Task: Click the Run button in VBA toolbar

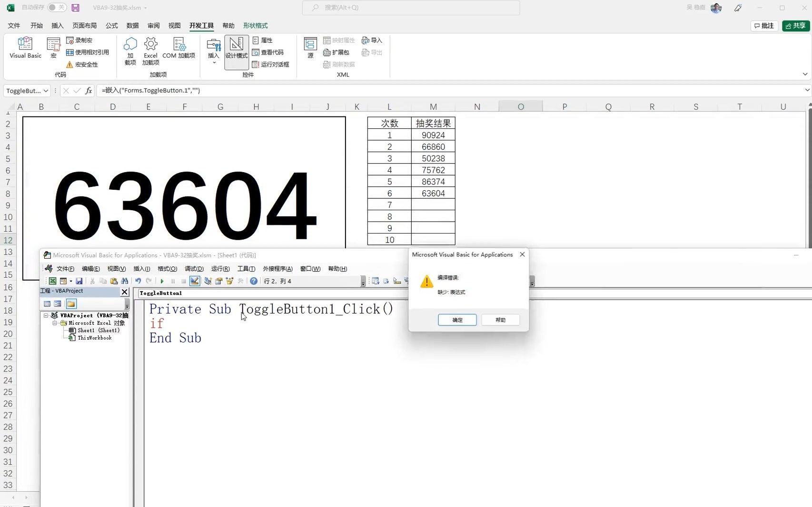Action: click(x=162, y=281)
